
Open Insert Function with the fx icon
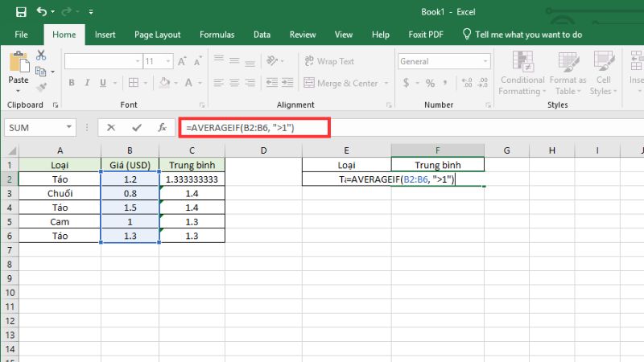pos(162,127)
